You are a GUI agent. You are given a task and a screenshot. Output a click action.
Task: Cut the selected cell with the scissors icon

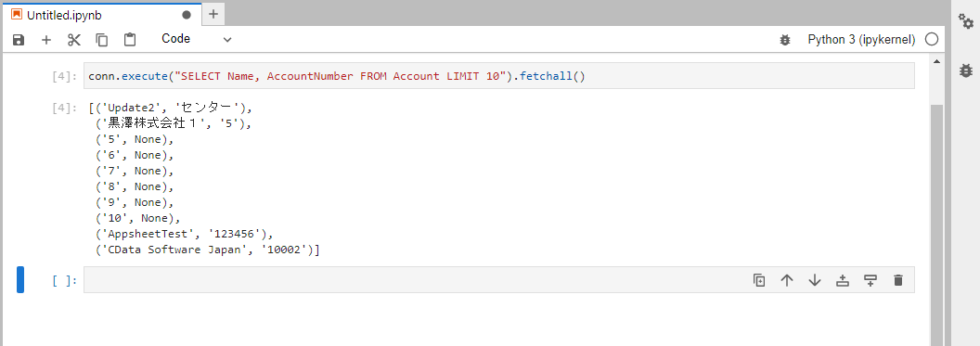point(74,40)
